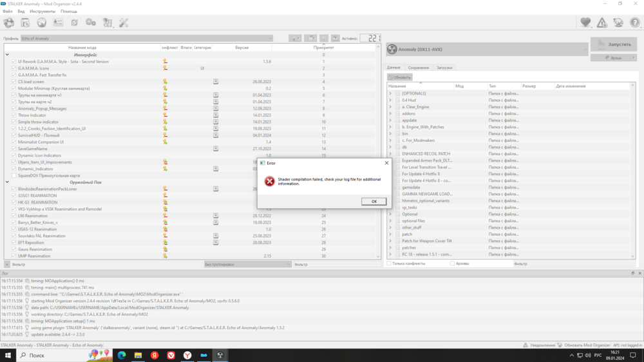Click the Windows taskbar search box
Screen dimensions: 644x362
[x=52, y=355]
